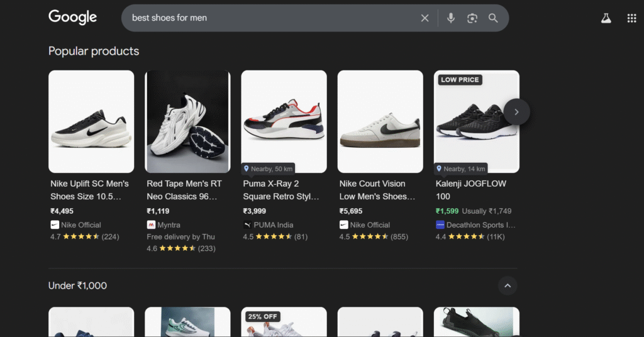
Task: Click the 25% OFF product thumbnail
Action: 284,324
